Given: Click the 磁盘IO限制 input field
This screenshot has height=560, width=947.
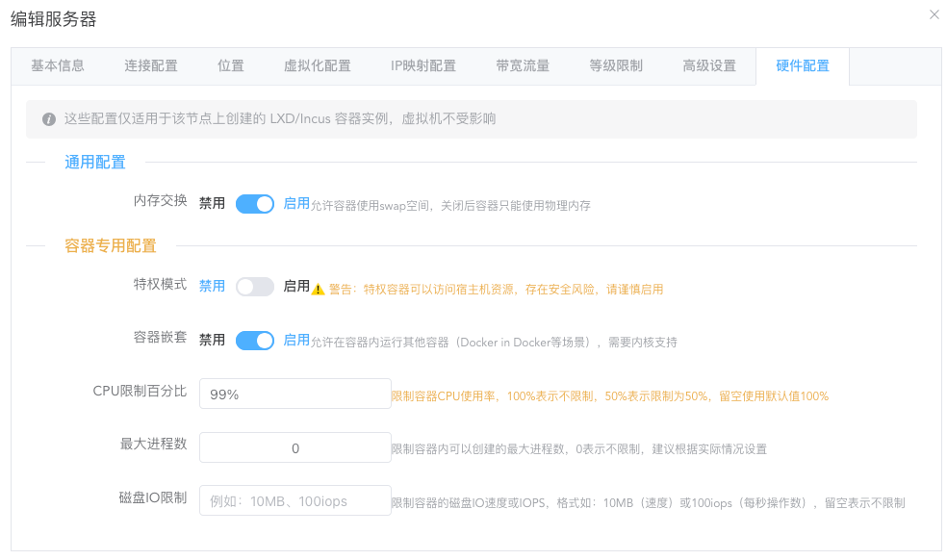Looking at the screenshot, I should [294, 501].
